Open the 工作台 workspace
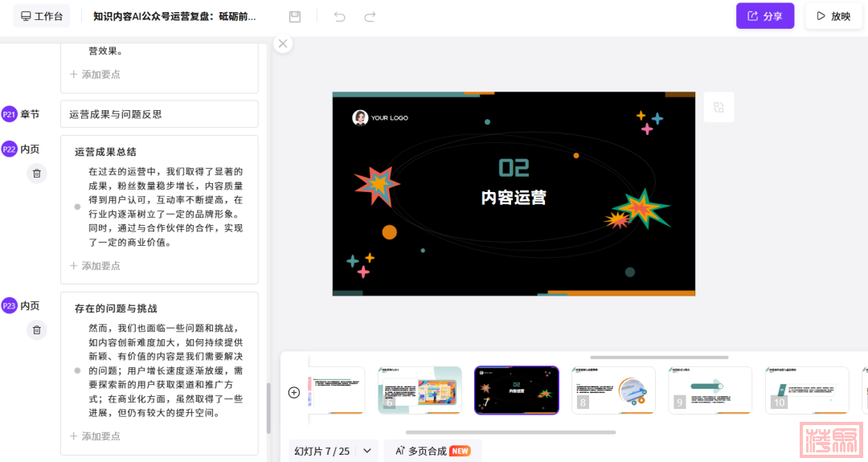This screenshot has height=462, width=868. [x=42, y=16]
